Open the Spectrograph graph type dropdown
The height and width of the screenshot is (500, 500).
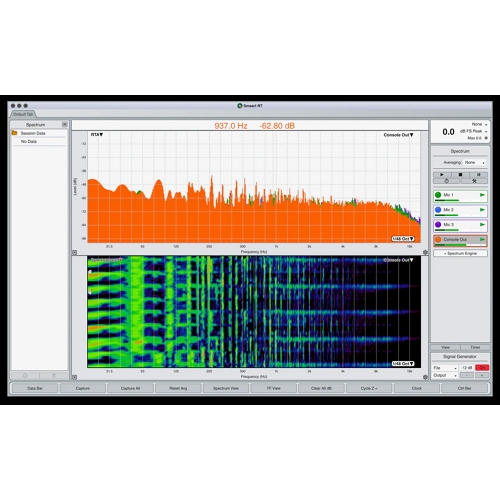107,259
